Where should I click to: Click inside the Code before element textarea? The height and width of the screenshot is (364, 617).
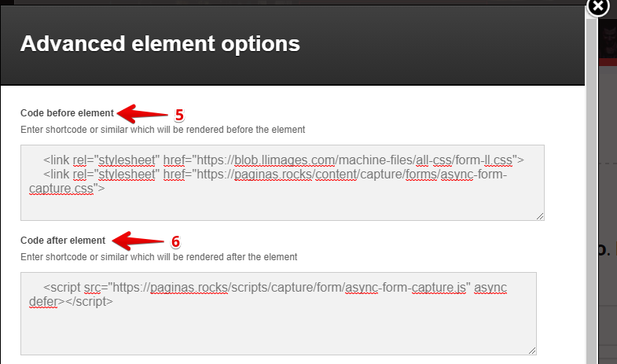tap(281, 204)
